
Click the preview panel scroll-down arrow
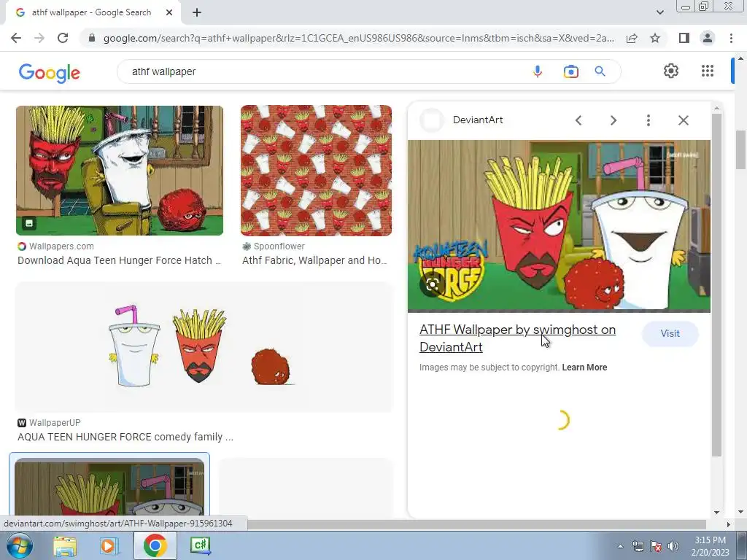[x=716, y=512]
